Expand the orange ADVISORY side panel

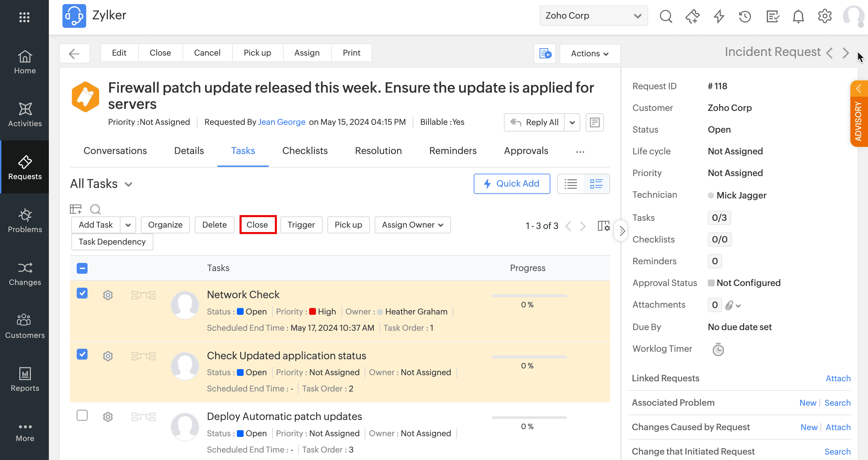tap(859, 114)
